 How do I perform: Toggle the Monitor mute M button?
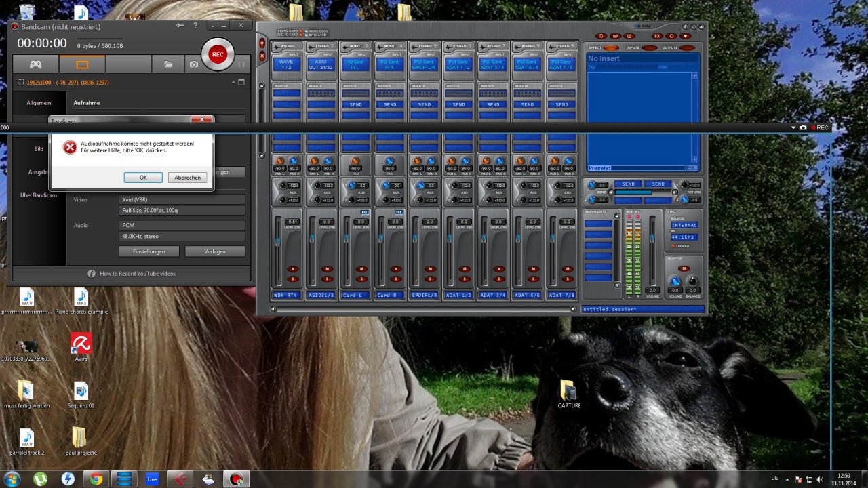tap(684, 268)
